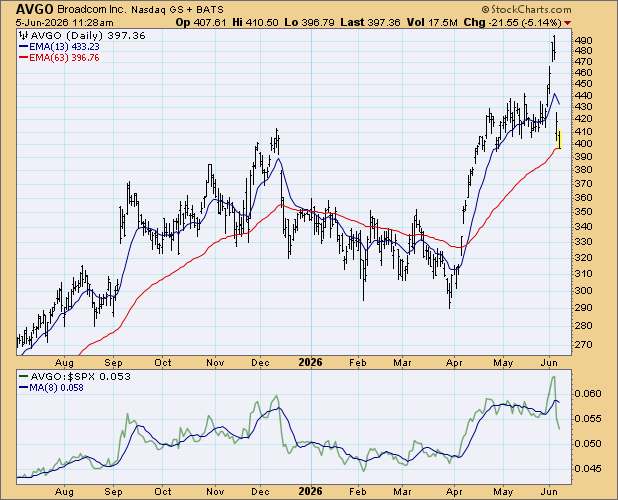Click May on the ratio panel date axis
This screenshot has height=500, width=618.
click(x=503, y=491)
